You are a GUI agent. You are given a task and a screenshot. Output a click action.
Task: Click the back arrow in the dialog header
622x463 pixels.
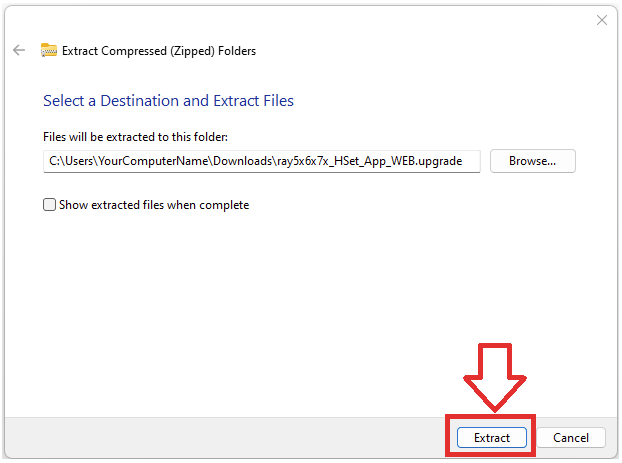(19, 50)
